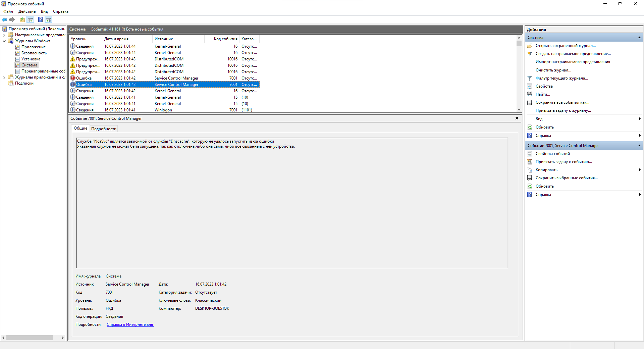Close the event 7001 preview pane
Viewport: 644px width, 349px height.
pyautogui.click(x=517, y=118)
